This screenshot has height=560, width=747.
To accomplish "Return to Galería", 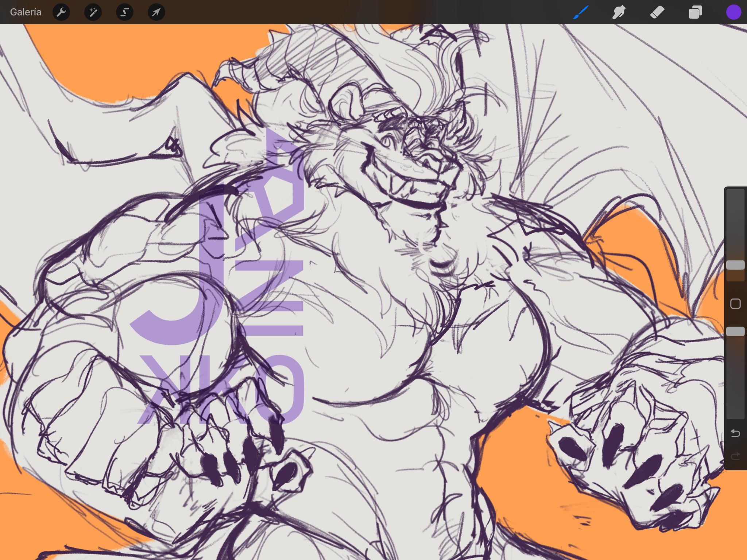I will pyautogui.click(x=26, y=12).
